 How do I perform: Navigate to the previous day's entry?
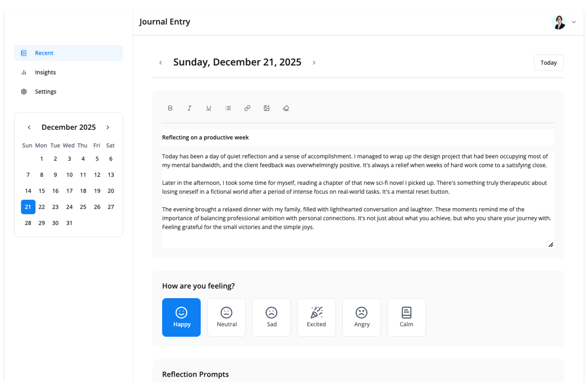pyautogui.click(x=160, y=63)
